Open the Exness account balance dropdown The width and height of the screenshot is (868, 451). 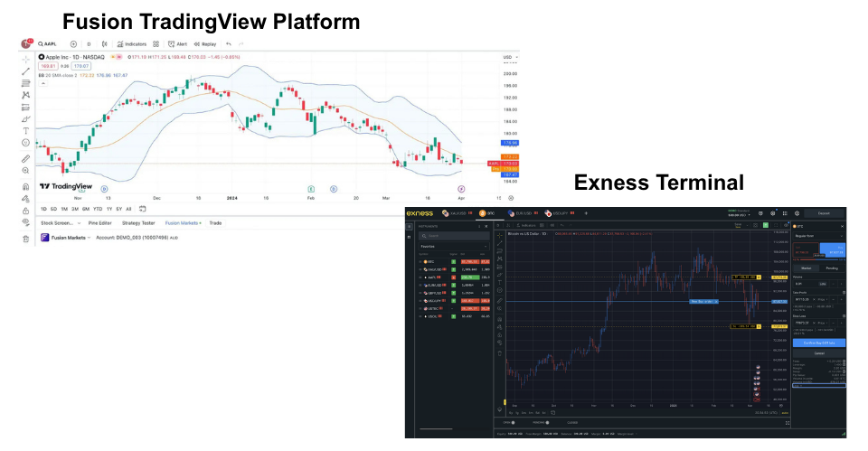point(738,213)
